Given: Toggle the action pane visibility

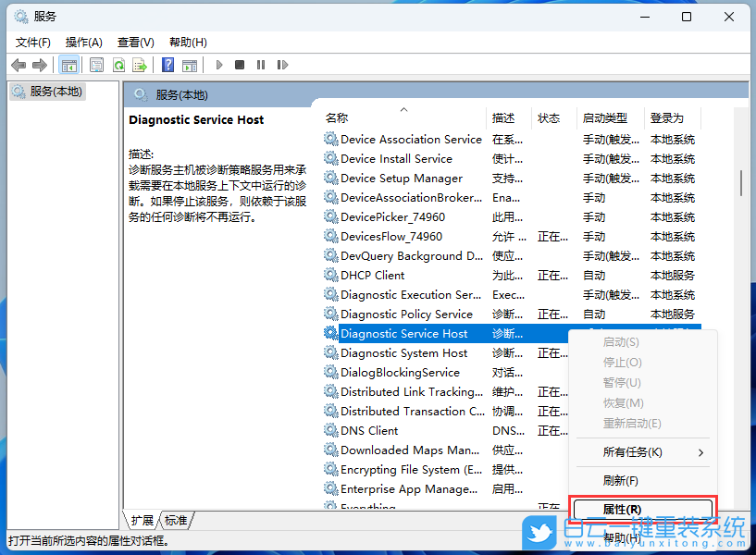Looking at the screenshot, I should 191,65.
